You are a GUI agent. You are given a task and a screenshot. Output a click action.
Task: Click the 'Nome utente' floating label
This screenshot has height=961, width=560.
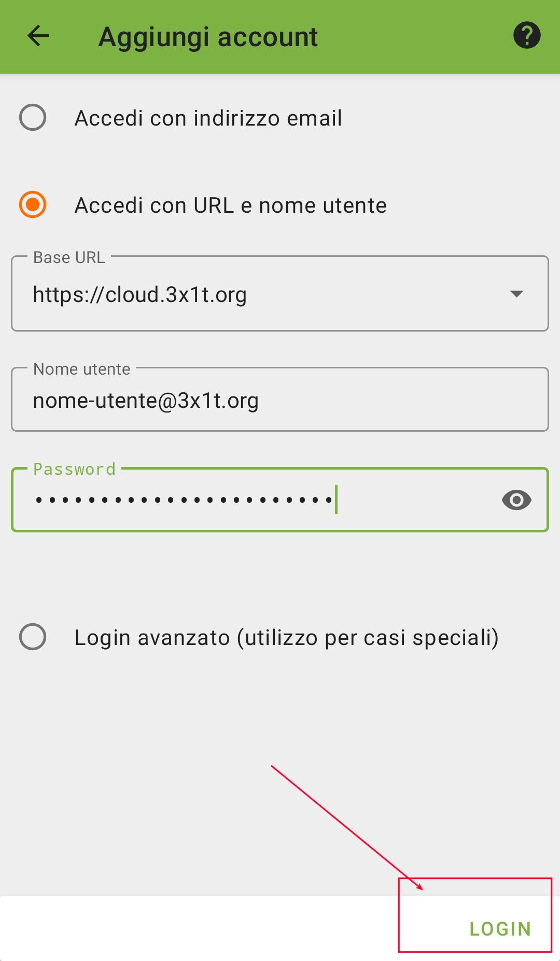point(82,369)
